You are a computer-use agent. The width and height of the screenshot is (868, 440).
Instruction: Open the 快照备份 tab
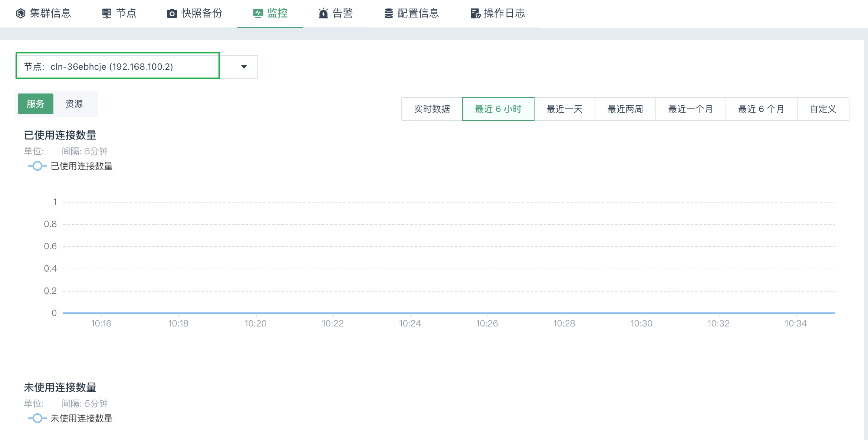click(x=194, y=13)
